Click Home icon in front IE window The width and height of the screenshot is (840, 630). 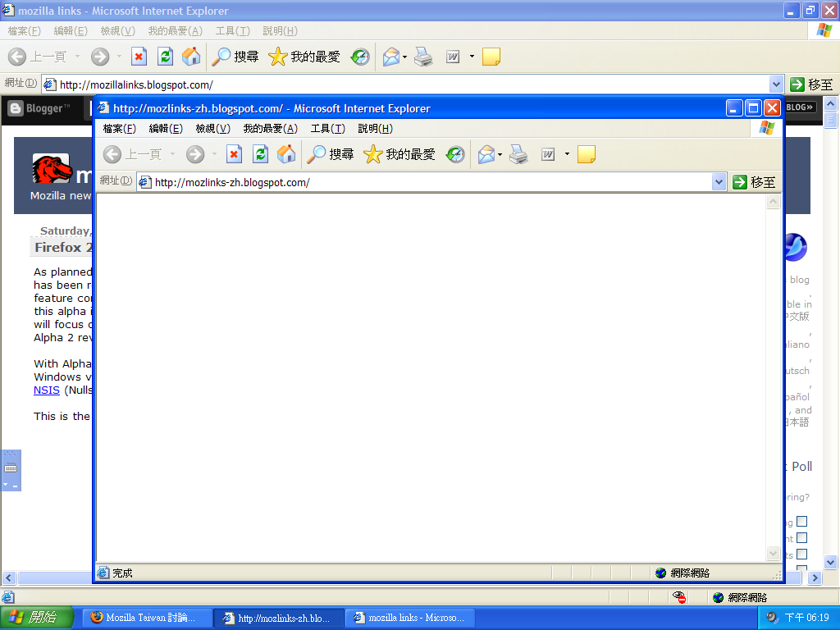pyautogui.click(x=286, y=154)
